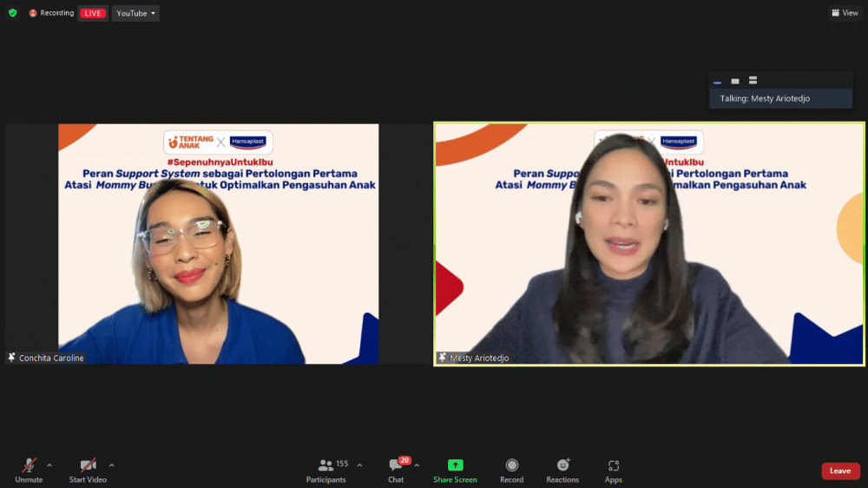
Task: Click the Record button
Action: (511, 471)
